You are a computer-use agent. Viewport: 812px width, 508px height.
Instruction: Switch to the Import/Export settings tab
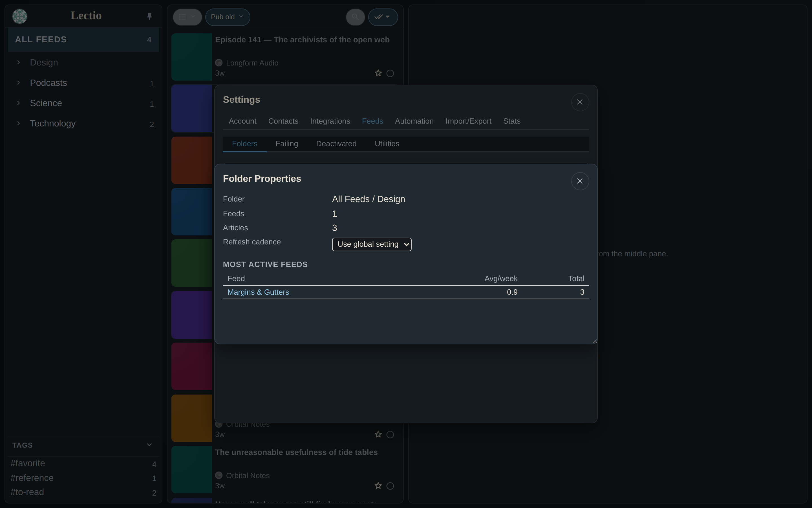[x=468, y=121]
